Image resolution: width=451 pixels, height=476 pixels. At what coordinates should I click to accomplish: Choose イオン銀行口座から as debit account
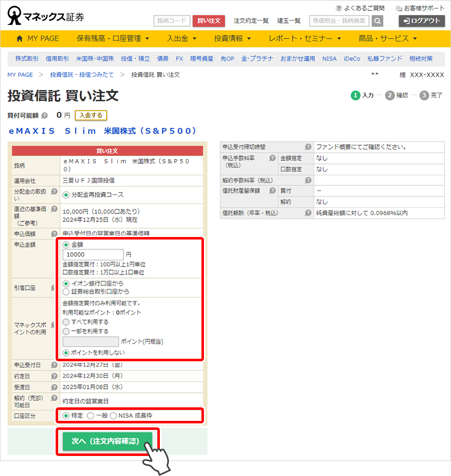[66, 284]
